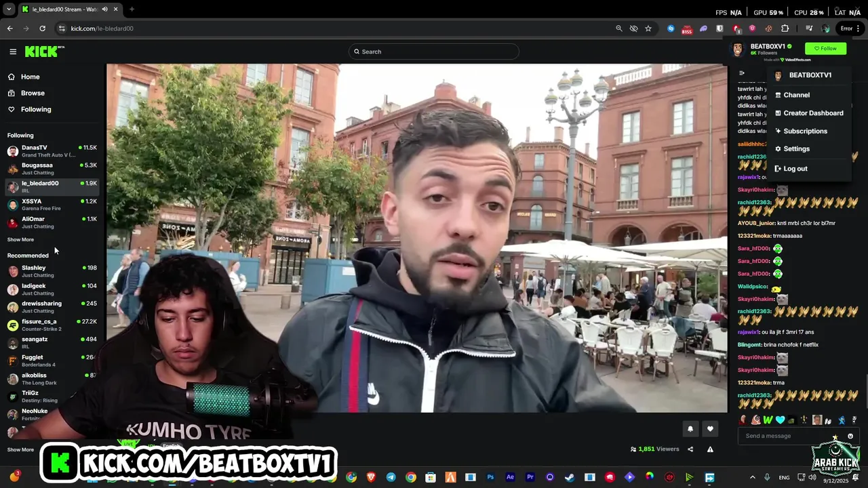Report the stream using warning icon
The image size is (868, 488).
coord(710,449)
